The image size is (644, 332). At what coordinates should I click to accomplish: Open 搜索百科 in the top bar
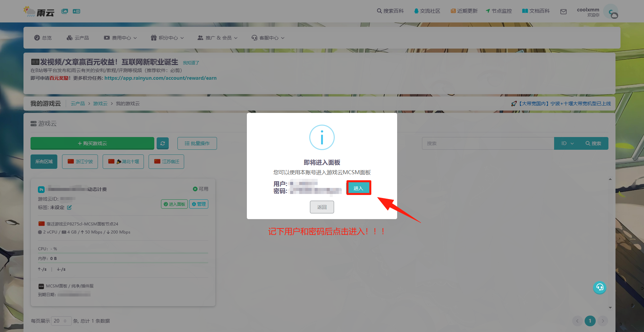tap(390, 11)
